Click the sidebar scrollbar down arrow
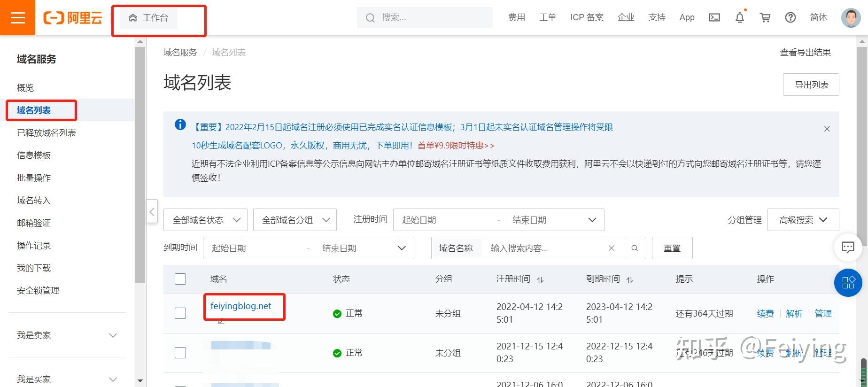Image resolution: width=868 pixels, height=387 pixels. point(140,380)
